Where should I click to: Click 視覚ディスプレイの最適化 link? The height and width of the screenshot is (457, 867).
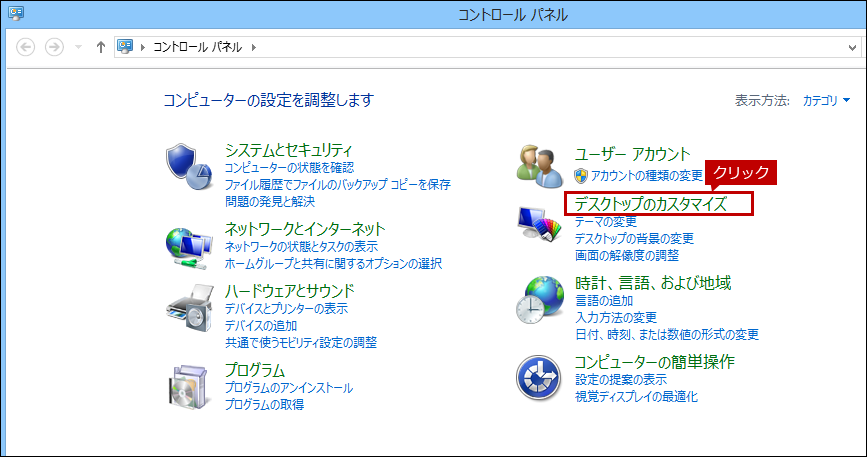(636, 397)
